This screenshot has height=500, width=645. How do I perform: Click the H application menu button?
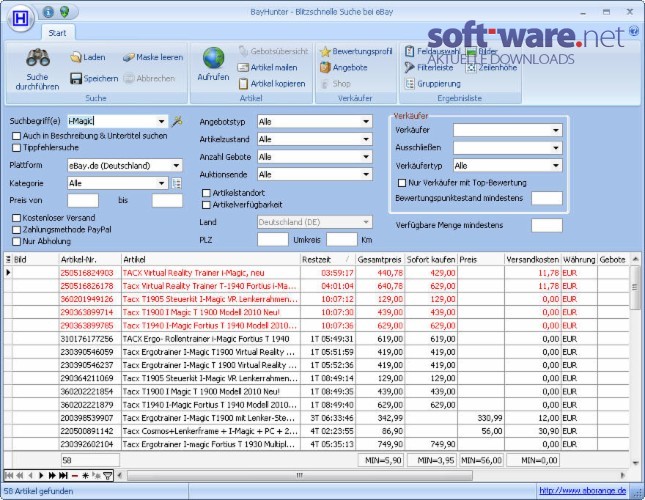coord(21,18)
